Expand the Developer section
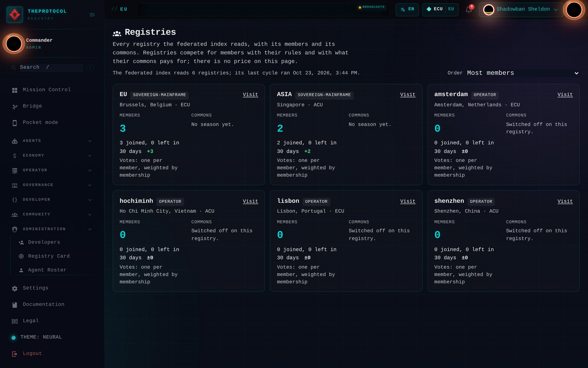This screenshot has height=368, width=588. tap(51, 200)
